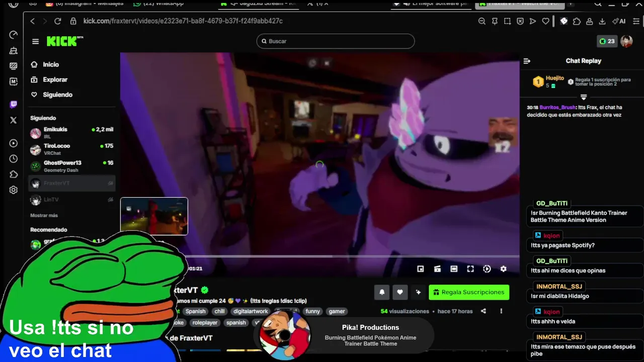Screen dimensions: 644x362
Task: Click the gamer tag
Action: click(x=337, y=311)
